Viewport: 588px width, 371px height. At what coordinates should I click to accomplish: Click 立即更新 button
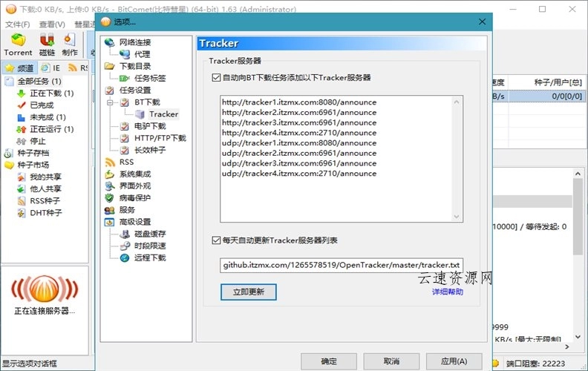pyautogui.click(x=248, y=292)
